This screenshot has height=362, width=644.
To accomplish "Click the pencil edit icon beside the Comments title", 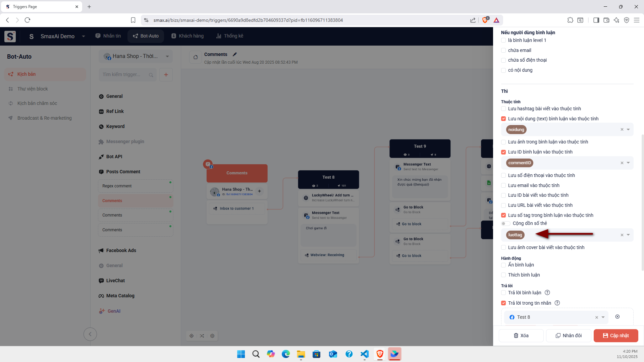I will tap(235, 54).
